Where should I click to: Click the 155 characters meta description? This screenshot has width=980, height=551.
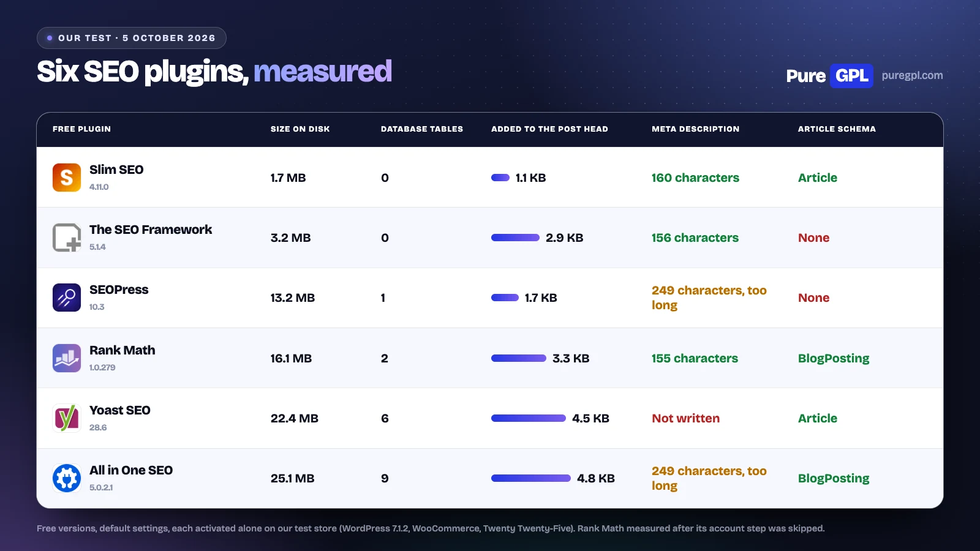695,358
